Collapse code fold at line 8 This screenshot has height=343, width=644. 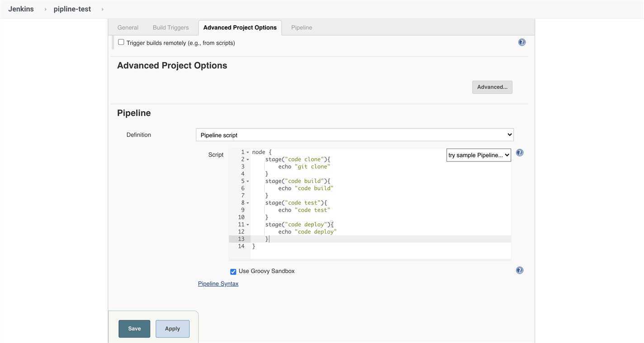coord(248,203)
